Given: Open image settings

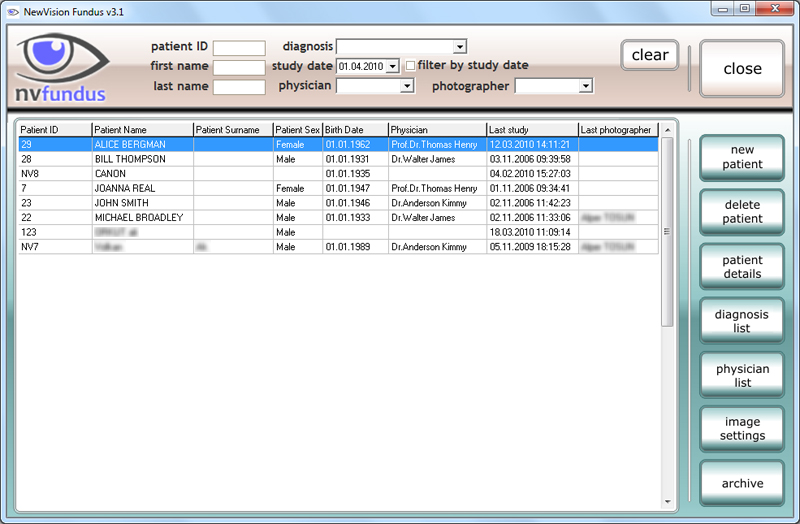Looking at the screenshot, I should click(x=742, y=429).
